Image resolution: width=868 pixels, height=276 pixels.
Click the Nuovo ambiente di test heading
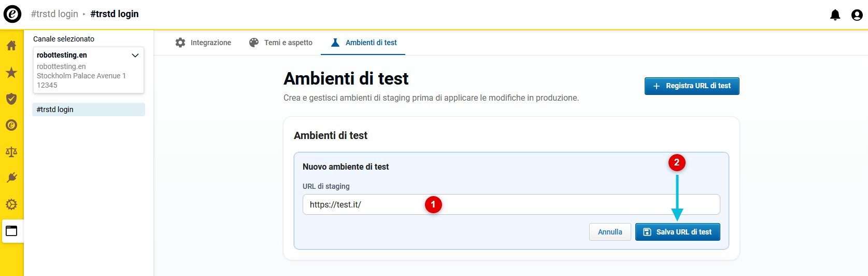point(346,167)
